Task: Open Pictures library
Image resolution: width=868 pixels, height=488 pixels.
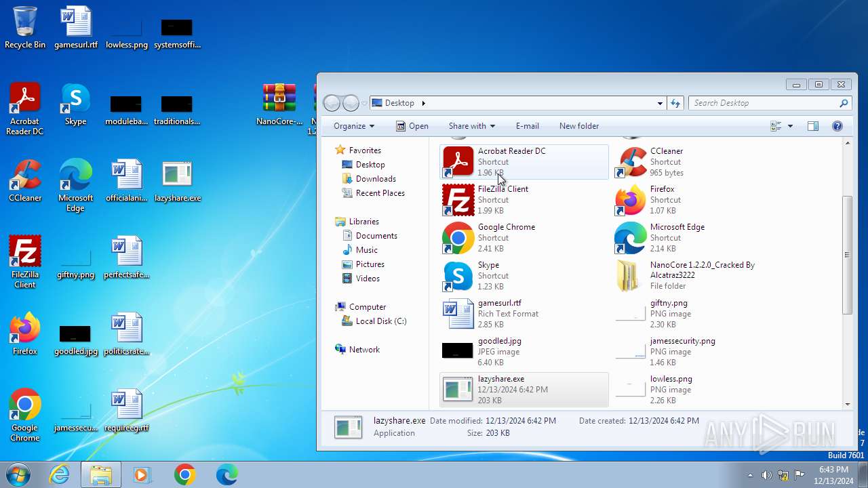Action: (x=370, y=264)
